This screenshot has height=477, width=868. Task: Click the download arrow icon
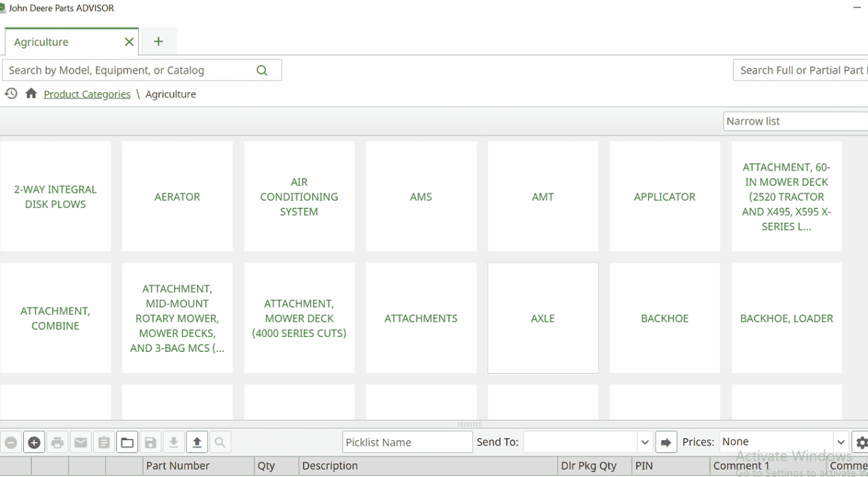click(174, 442)
